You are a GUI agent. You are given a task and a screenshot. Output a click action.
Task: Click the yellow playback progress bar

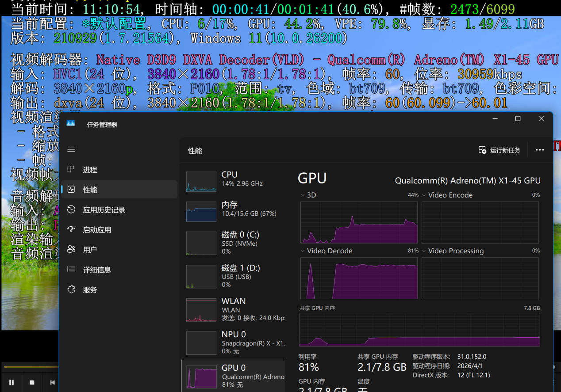31,367
